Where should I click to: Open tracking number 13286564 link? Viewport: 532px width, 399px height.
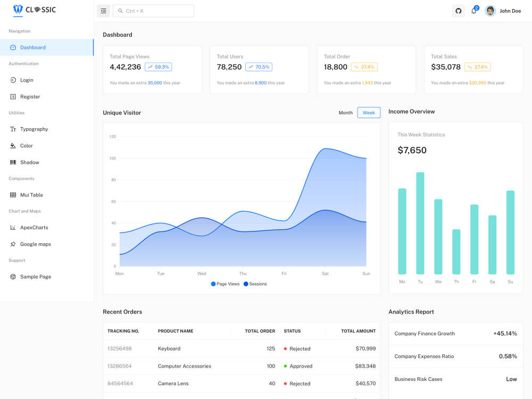(x=119, y=366)
